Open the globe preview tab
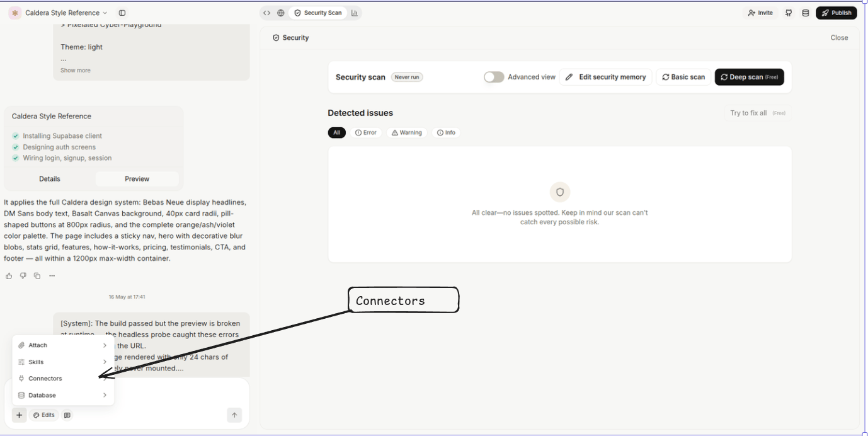The width and height of the screenshot is (868, 436). (x=281, y=13)
